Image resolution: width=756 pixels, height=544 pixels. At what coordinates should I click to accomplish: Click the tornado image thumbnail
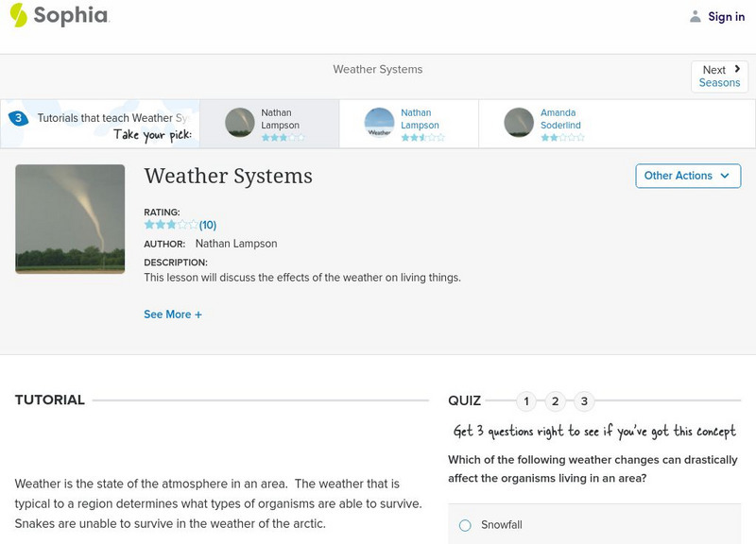tap(71, 217)
